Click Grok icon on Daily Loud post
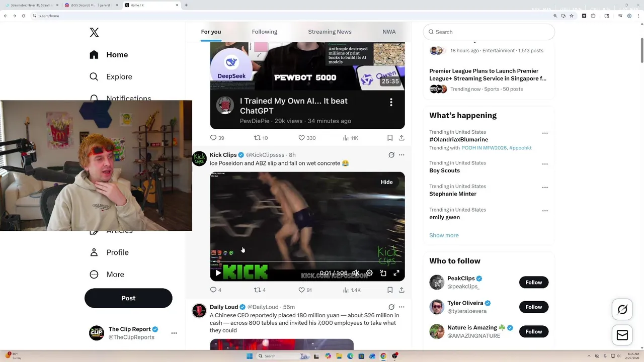This screenshot has height=362, width=644. (x=391, y=307)
